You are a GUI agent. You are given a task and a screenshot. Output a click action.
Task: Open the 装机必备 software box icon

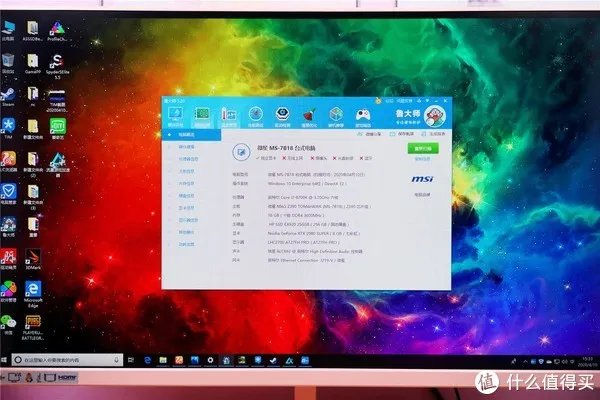coord(336,116)
